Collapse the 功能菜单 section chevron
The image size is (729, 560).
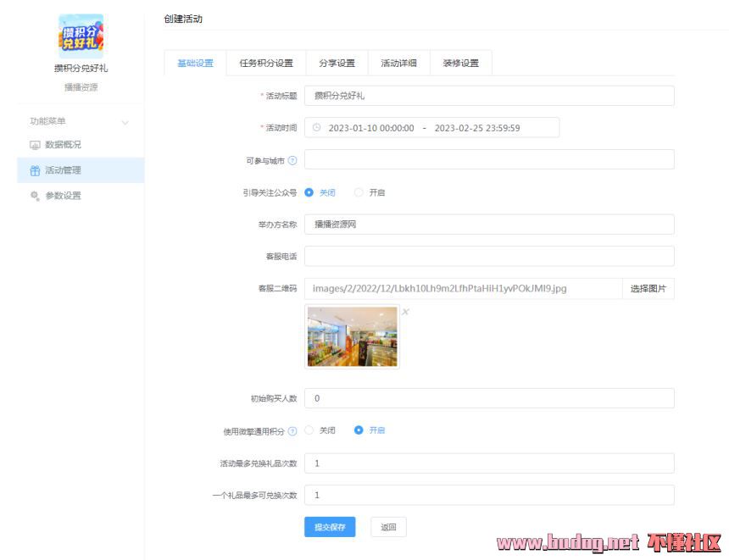[x=125, y=122]
